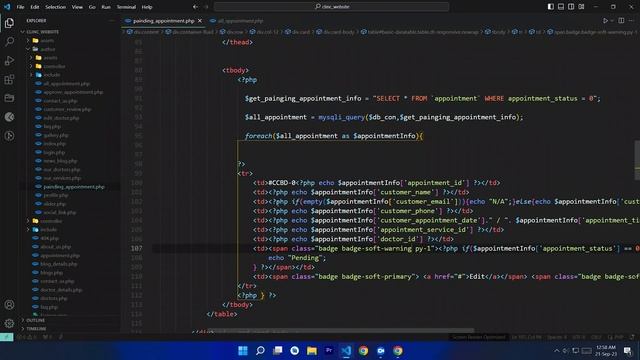
Task: Open the run options dropdown arrow
Action: tap(612, 20)
